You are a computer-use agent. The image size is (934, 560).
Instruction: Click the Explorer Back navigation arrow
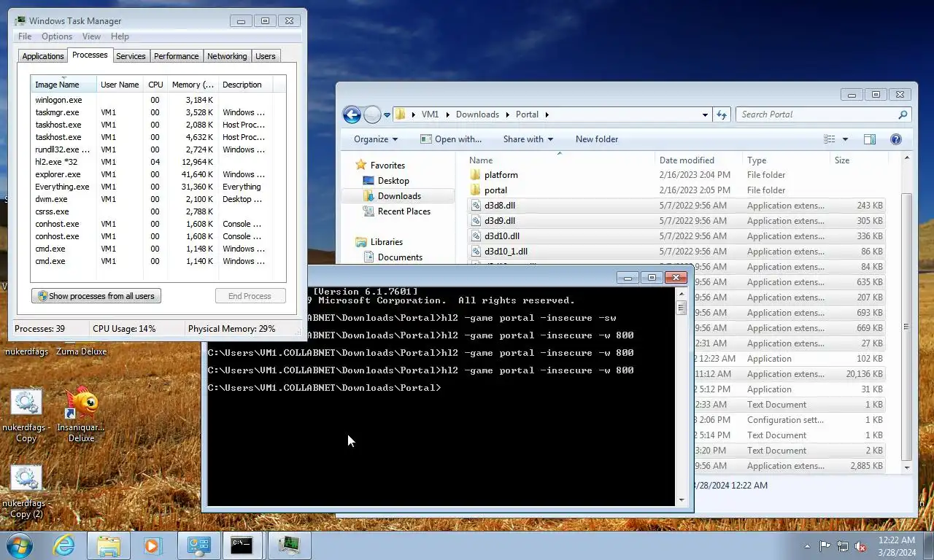point(352,114)
